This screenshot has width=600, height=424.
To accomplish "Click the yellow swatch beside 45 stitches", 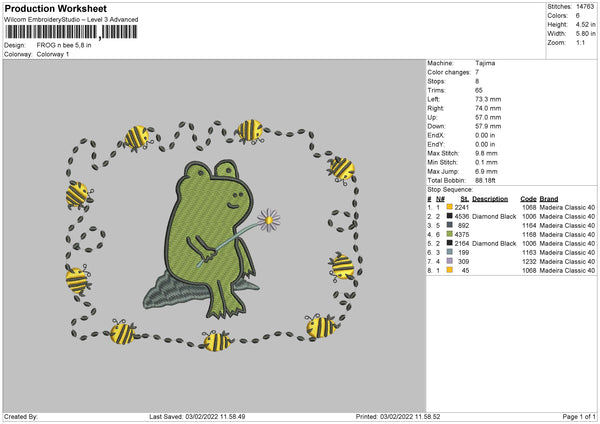I will 449,270.
